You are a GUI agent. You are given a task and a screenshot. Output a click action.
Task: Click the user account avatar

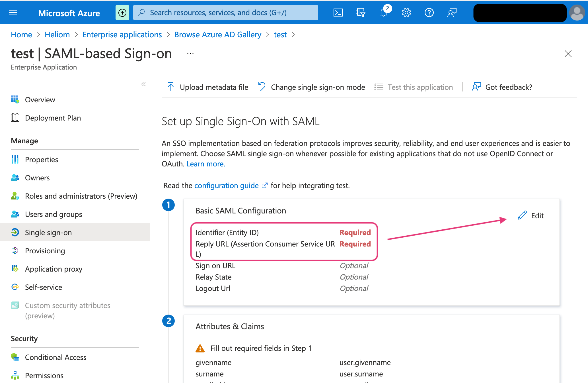point(577,13)
